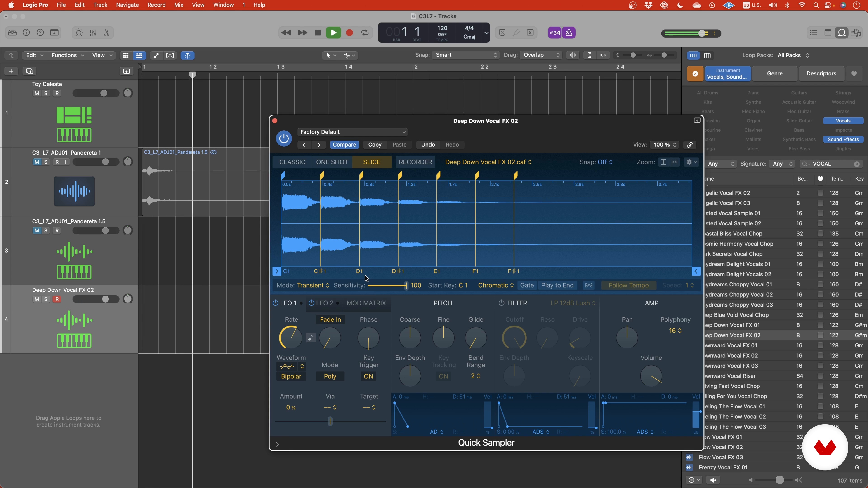This screenshot has width=868, height=488.
Task: Open the Library icon in control bar
Action: pos(12,33)
